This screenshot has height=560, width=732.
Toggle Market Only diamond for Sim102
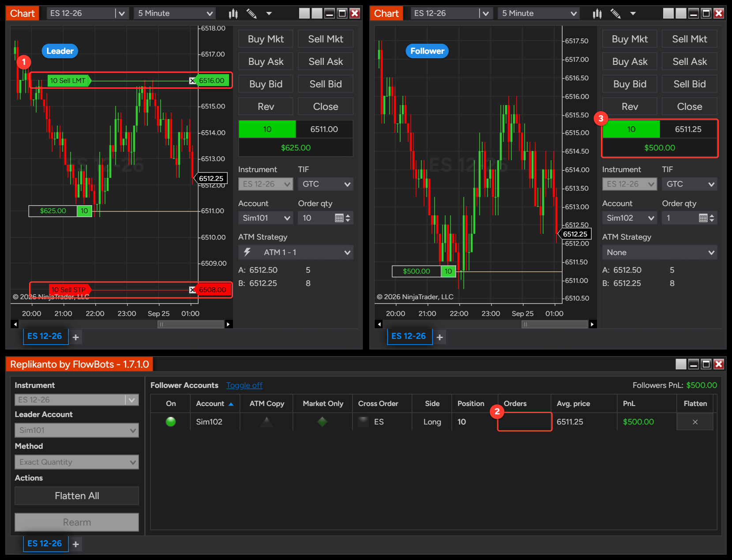(323, 422)
